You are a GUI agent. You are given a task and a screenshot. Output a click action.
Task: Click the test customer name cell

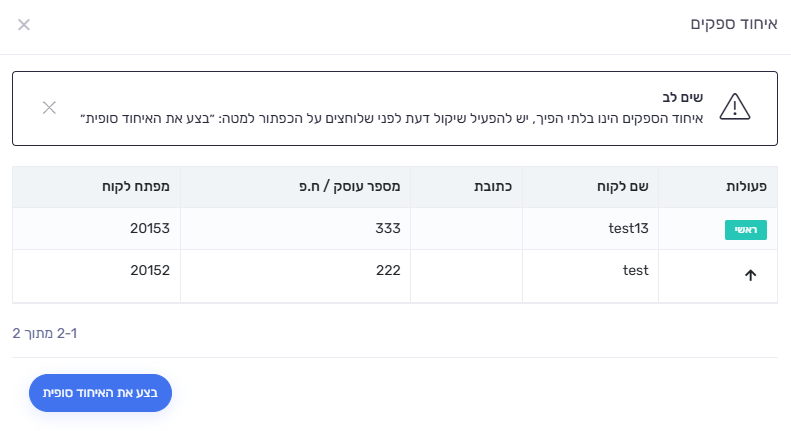click(x=590, y=276)
